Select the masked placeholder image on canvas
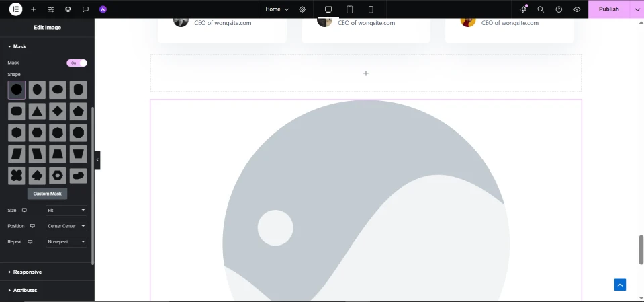 (366, 200)
